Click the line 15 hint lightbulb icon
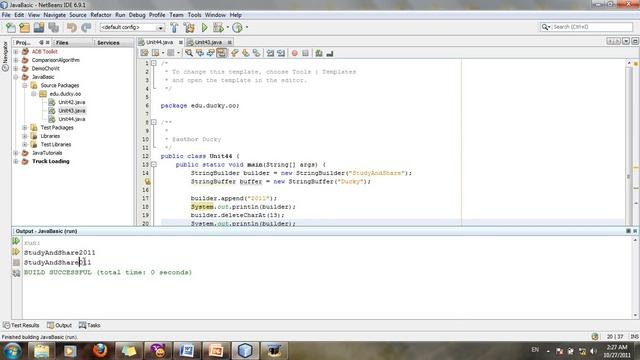The image size is (640, 360). [x=148, y=182]
